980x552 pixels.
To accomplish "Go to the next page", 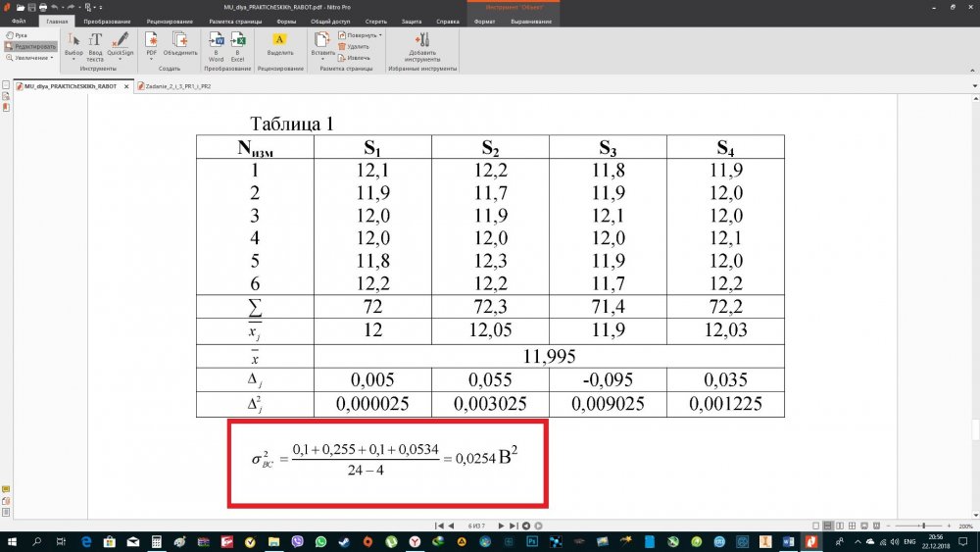I will coord(501,526).
